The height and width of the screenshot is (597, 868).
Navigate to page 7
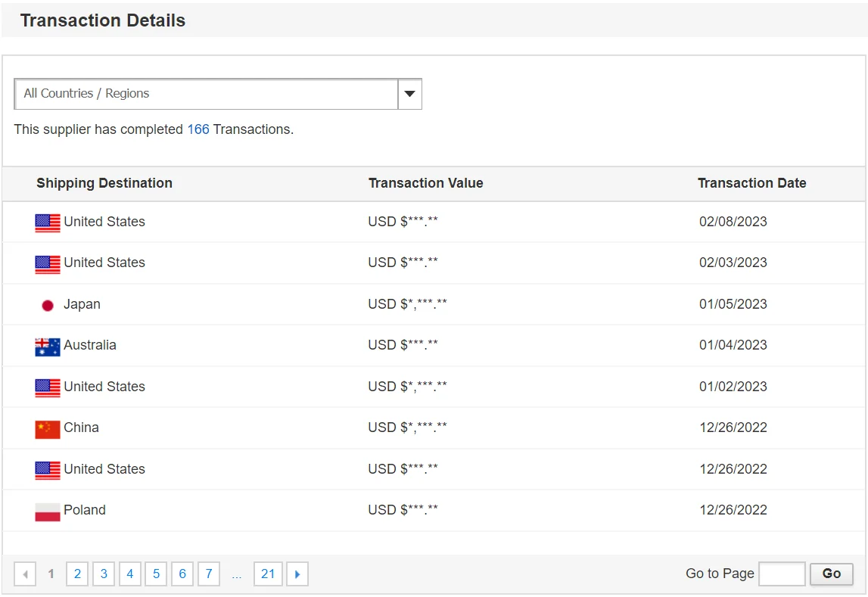point(209,574)
